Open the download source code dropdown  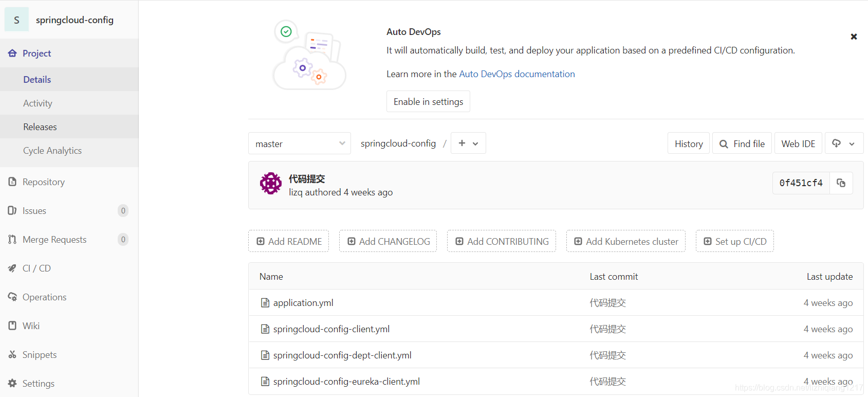click(x=844, y=143)
